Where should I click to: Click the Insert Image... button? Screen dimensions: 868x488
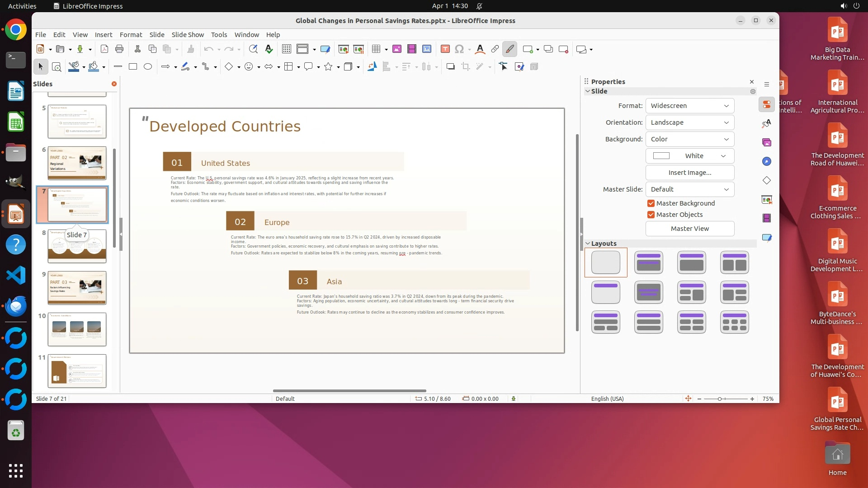click(x=689, y=173)
